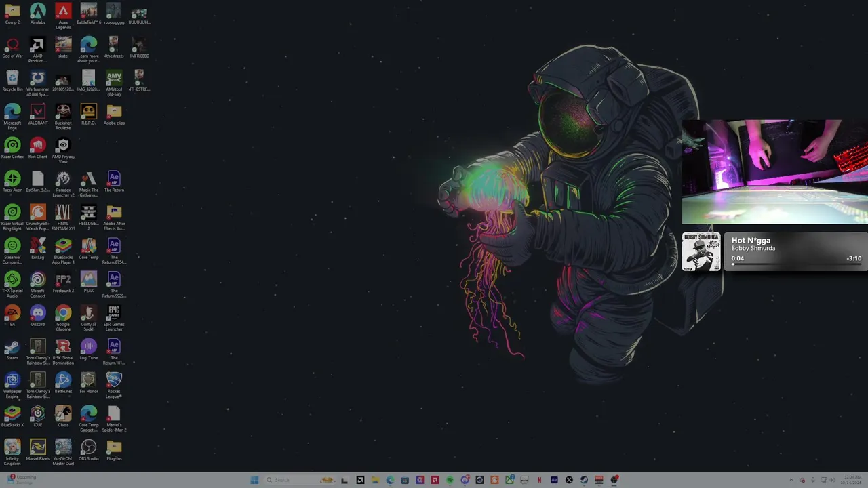Open Netflix from the taskbar

pos(539,480)
